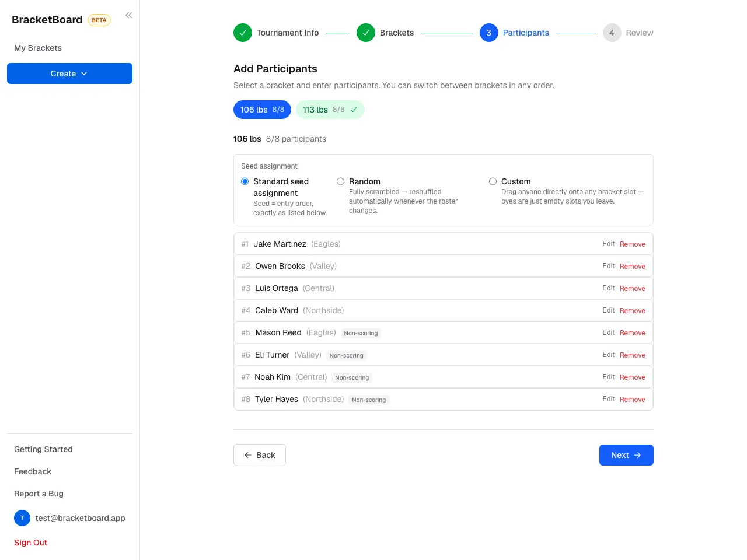Go Back to the previous step
The image size is (747, 560).
[260, 455]
